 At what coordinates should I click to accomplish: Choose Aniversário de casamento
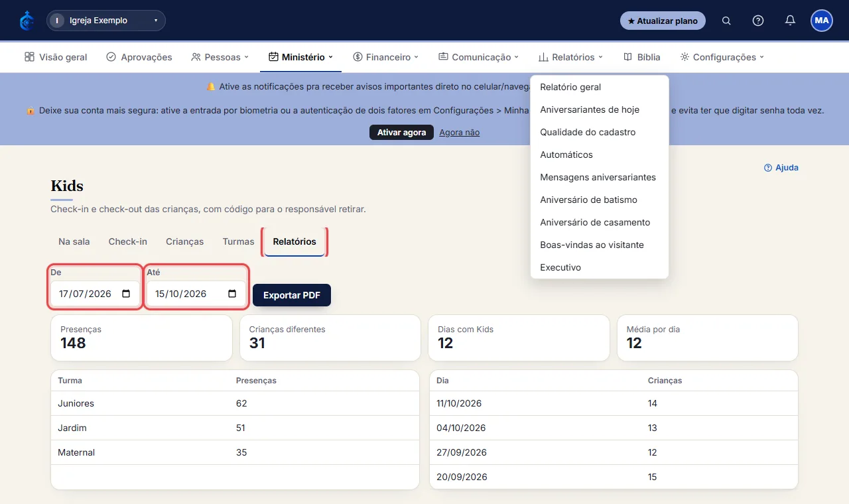click(600, 222)
